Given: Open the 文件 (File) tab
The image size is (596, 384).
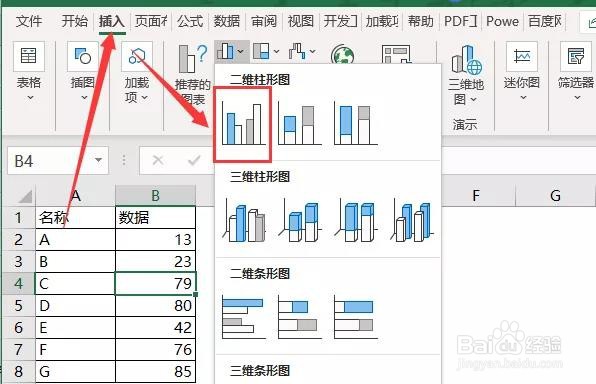Looking at the screenshot, I should point(29,21).
